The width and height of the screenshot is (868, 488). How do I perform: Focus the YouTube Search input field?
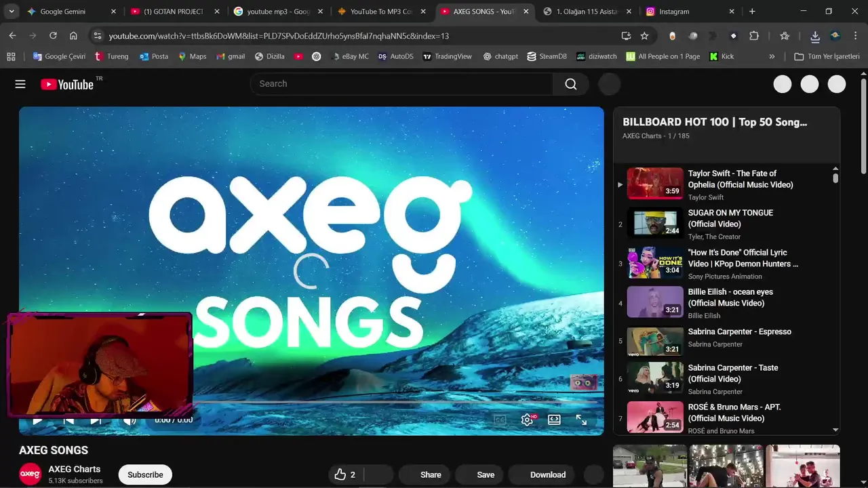(x=401, y=84)
